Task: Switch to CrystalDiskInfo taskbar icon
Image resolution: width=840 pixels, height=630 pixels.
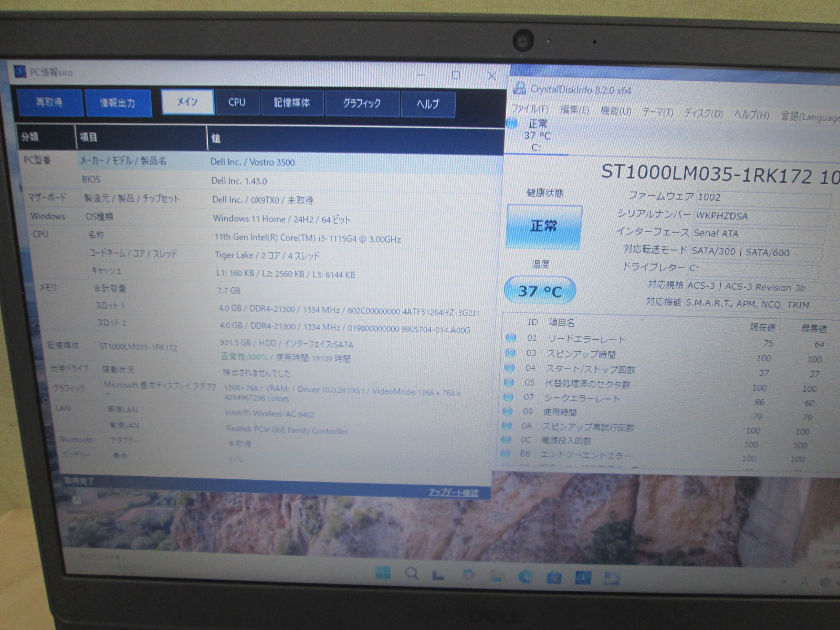Action: [x=611, y=579]
